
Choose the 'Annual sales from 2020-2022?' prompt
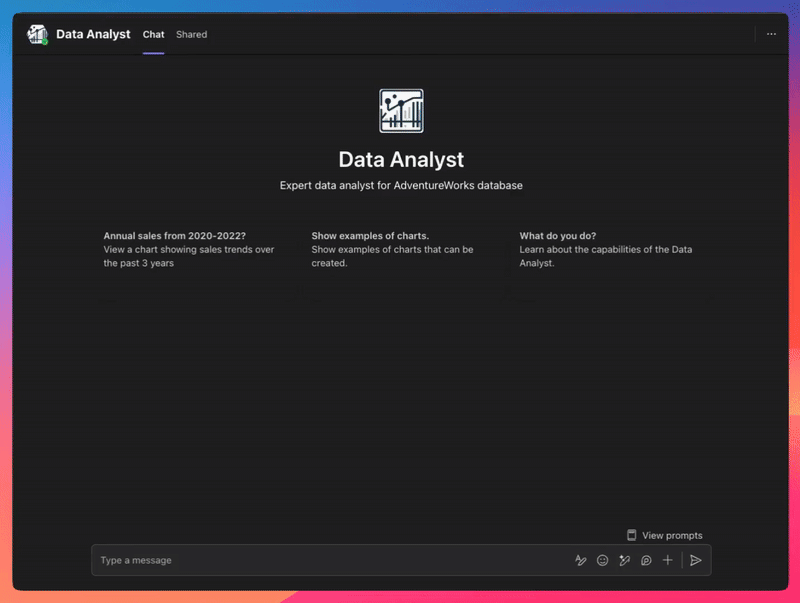point(174,236)
